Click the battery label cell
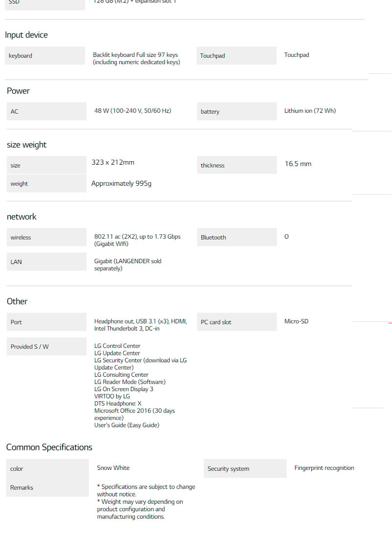Screen dimensions: 392x540 [x=237, y=112]
